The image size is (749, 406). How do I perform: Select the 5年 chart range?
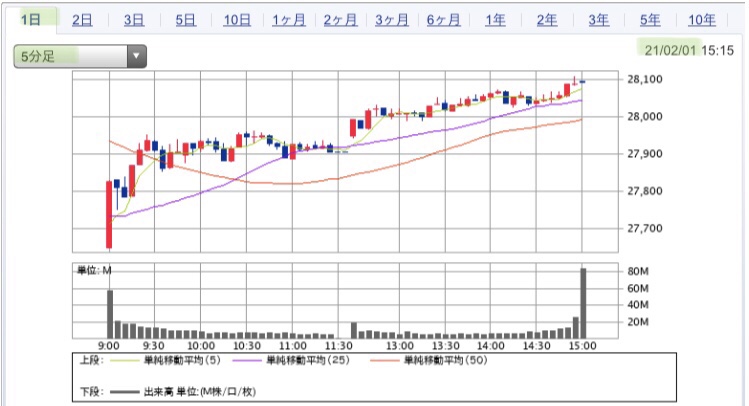(x=650, y=20)
